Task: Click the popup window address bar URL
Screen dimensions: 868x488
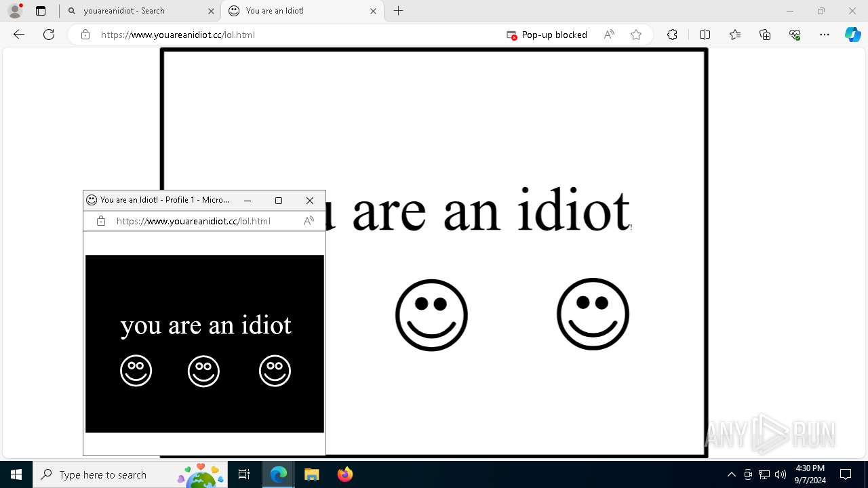Action: pyautogui.click(x=193, y=221)
